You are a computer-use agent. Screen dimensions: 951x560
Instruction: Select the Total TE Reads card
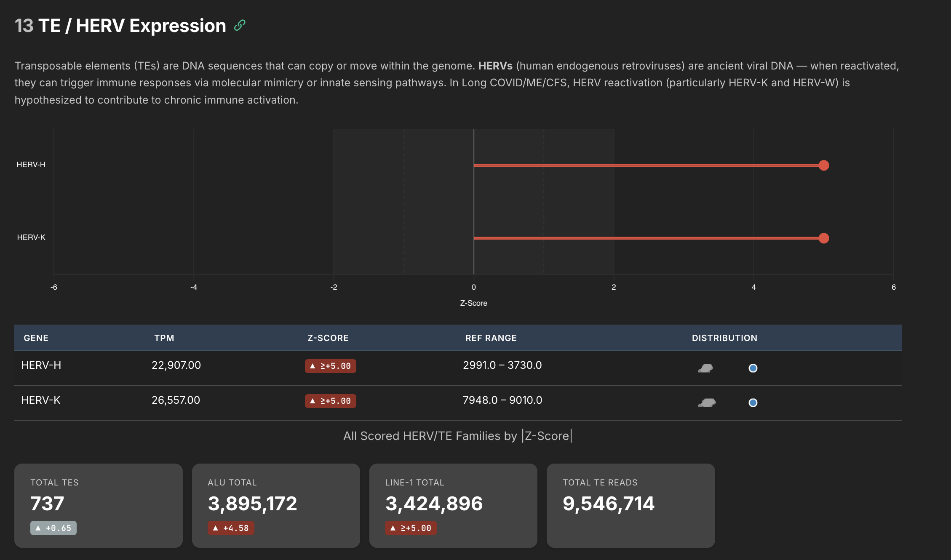[630, 505]
